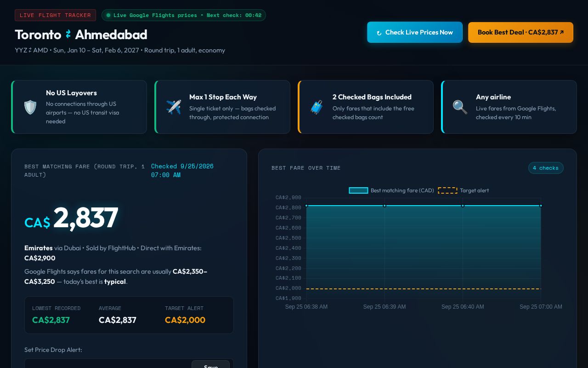Viewport: 588px width, 368px height.
Task: Check Live Prices Now
Action: 415,32
